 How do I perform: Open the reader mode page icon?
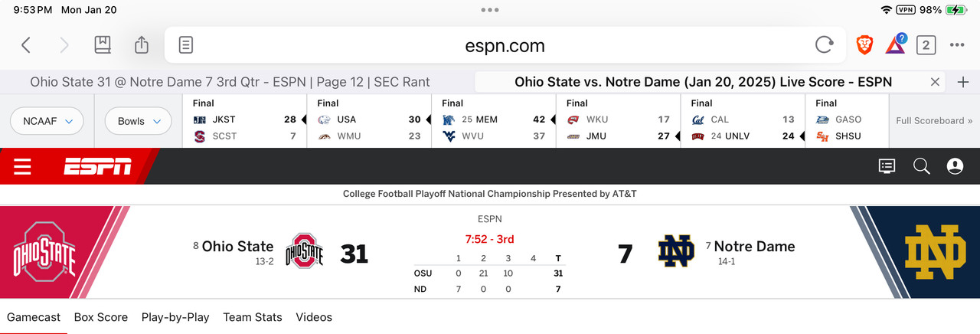(x=185, y=45)
